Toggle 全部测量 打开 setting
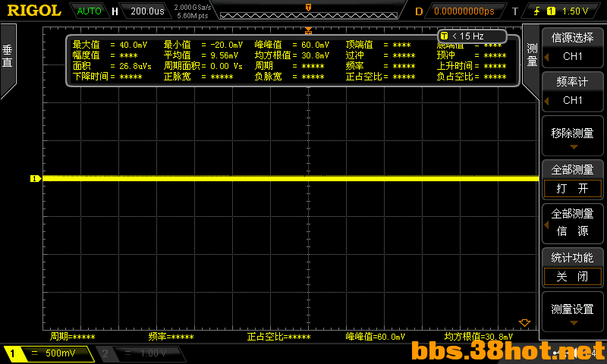The image size is (607, 364). pyautogui.click(x=572, y=180)
